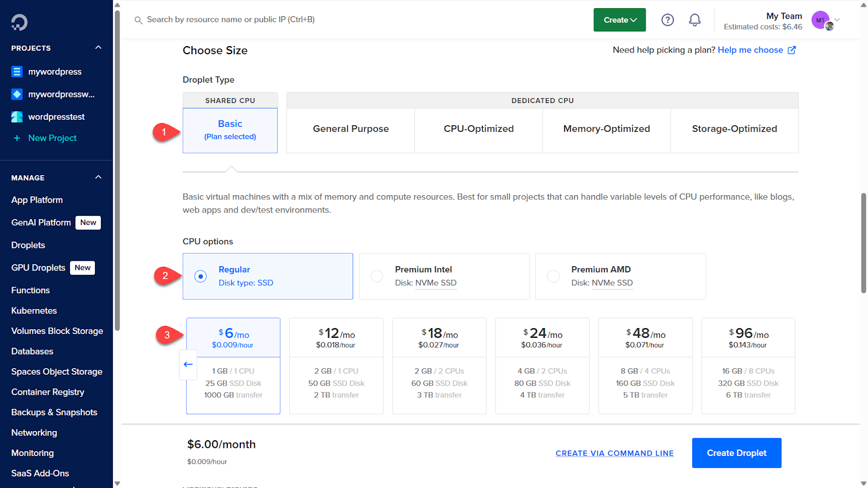The width and height of the screenshot is (868, 488).
Task: Click the plus icon for New Project
Action: (17, 138)
